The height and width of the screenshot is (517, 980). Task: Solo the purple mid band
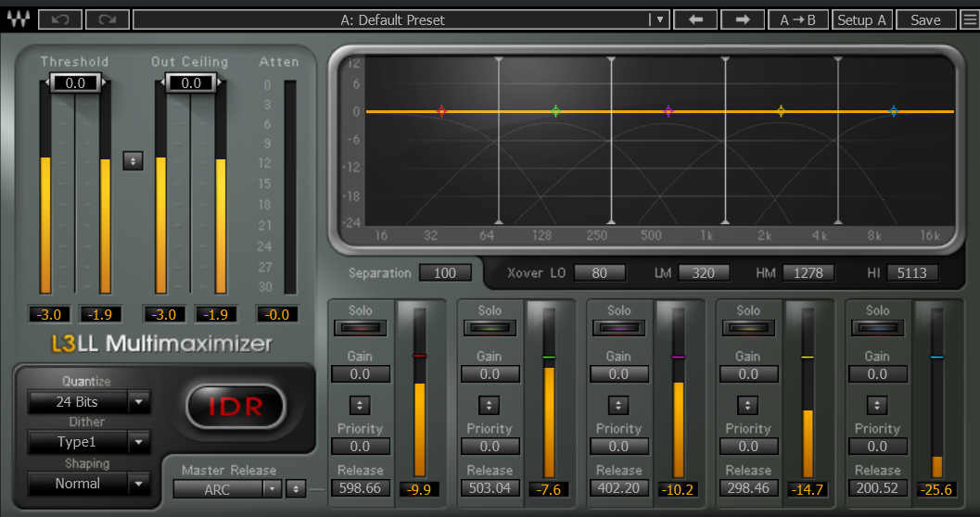[618, 327]
